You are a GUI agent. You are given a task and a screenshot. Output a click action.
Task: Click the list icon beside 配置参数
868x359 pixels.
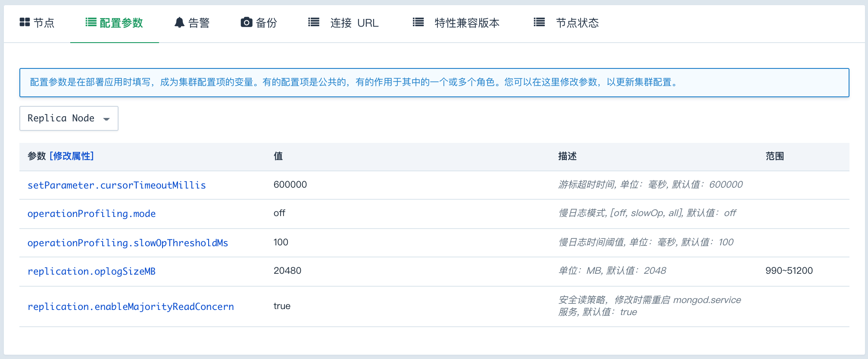pyautogui.click(x=91, y=22)
